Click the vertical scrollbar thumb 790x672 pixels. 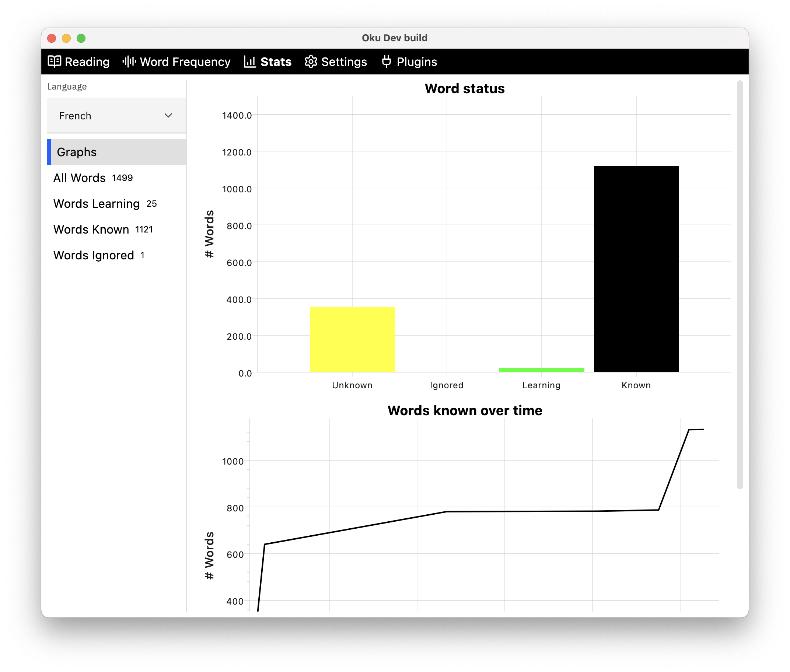(x=740, y=284)
